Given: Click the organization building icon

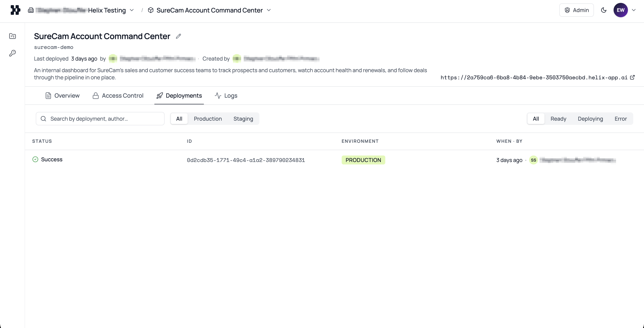Looking at the screenshot, I should 31,10.
